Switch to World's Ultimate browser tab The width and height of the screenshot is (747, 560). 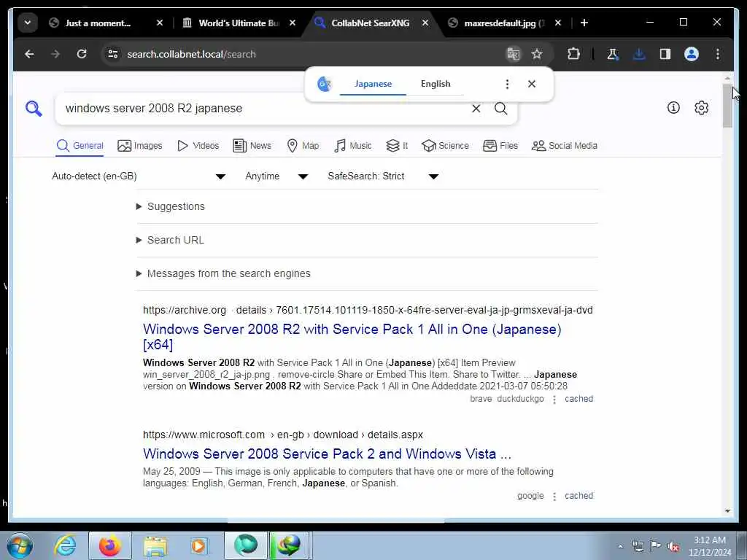(239, 23)
